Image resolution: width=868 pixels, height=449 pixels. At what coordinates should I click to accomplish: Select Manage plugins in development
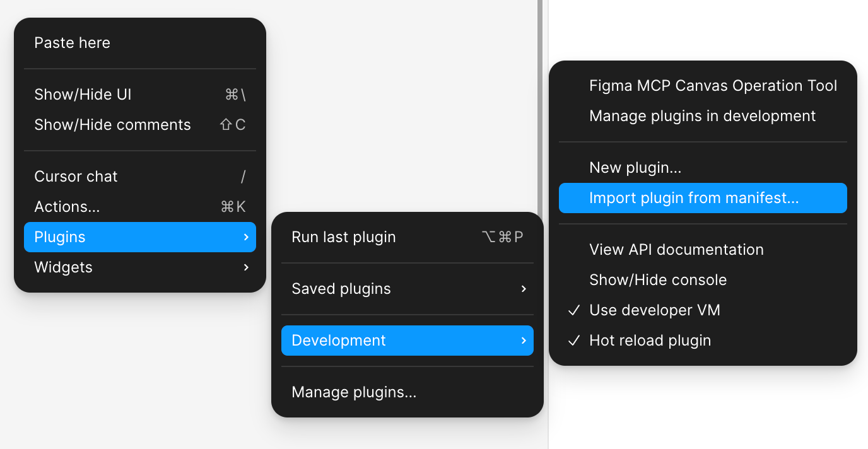[x=702, y=116]
